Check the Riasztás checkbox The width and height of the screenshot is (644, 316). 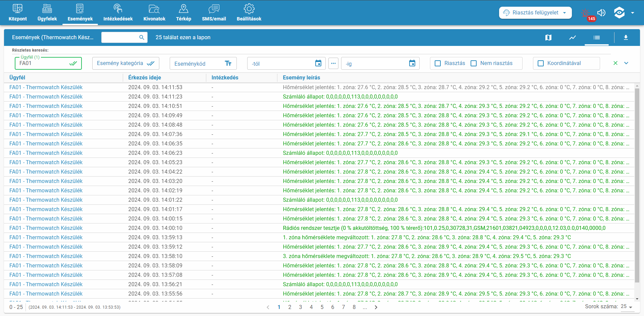click(438, 63)
